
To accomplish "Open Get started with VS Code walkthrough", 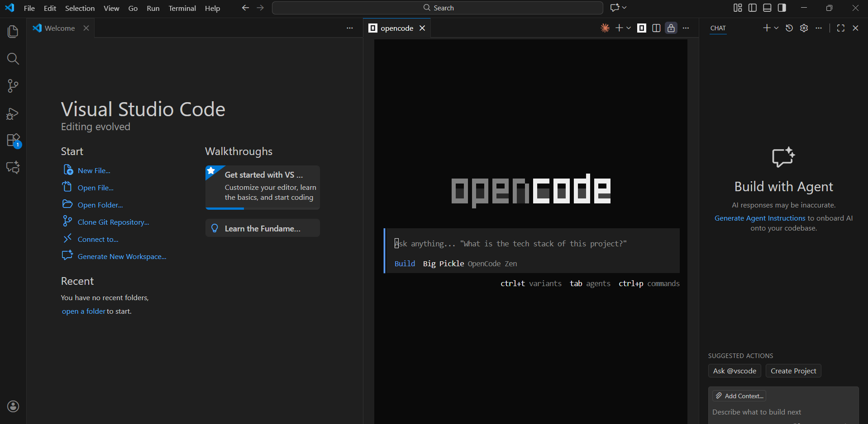I will click(x=262, y=187).
